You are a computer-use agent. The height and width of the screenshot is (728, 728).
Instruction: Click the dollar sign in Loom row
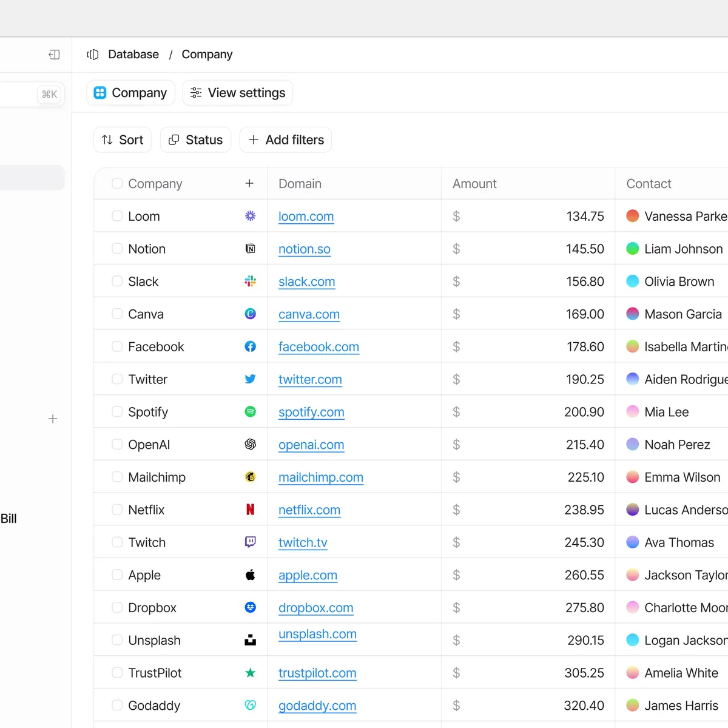(x=456, y=216)
